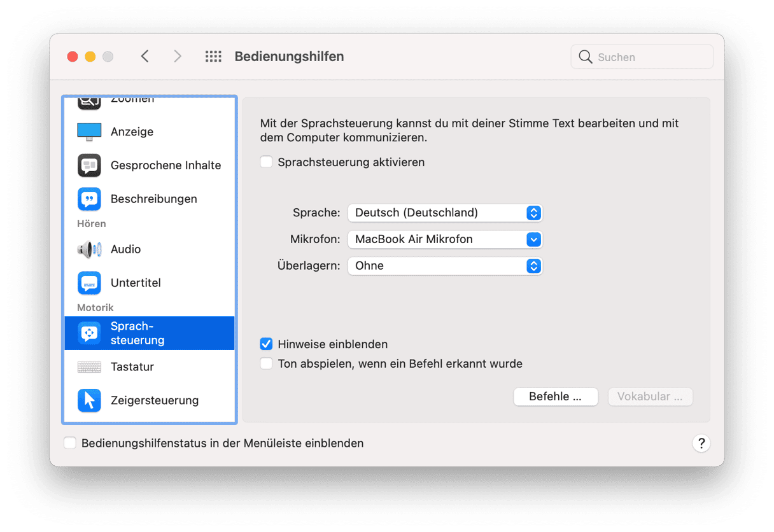Enable Bedienungshilfenstatus in der Menüleiste
This screenshot has height=532, width=774.
point(70,443)
